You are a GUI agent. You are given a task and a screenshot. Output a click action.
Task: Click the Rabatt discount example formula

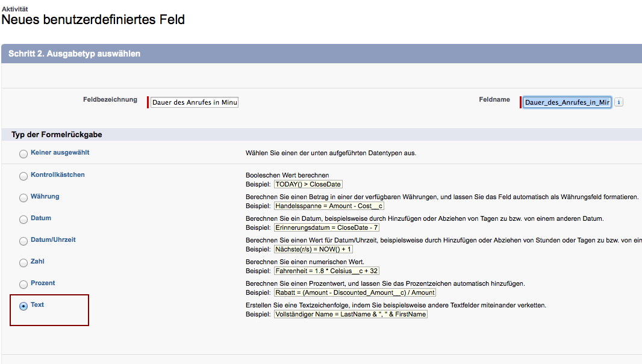coord(355,293)
